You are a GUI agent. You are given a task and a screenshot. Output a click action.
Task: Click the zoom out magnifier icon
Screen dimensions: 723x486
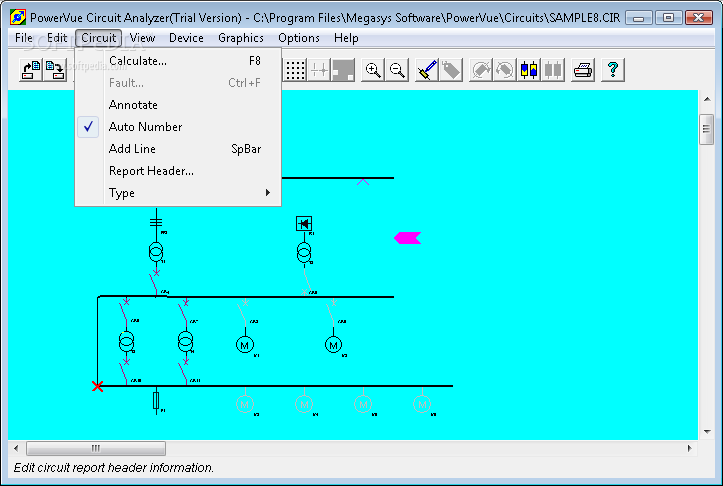pyautogui.click(x=397, y=70)
